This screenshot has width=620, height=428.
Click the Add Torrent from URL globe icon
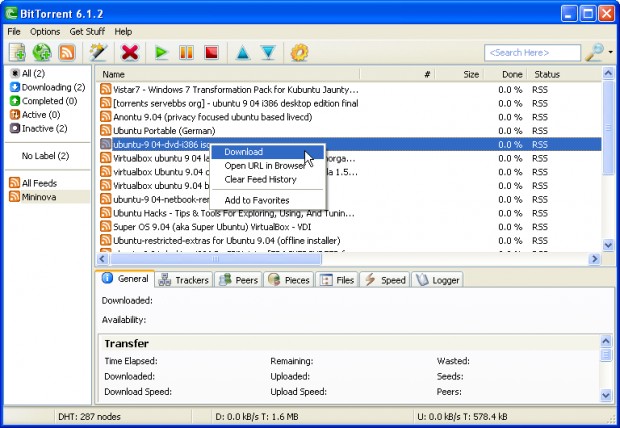[42, 52]
